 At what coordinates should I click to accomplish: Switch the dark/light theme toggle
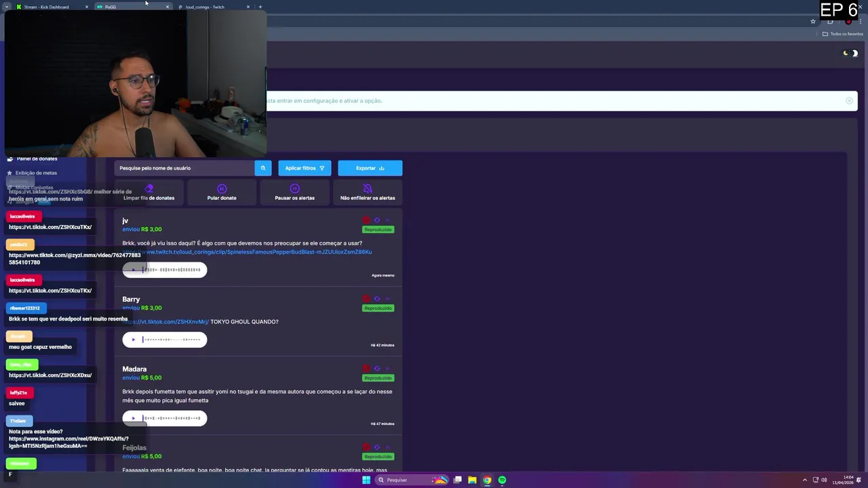[850, 53]
